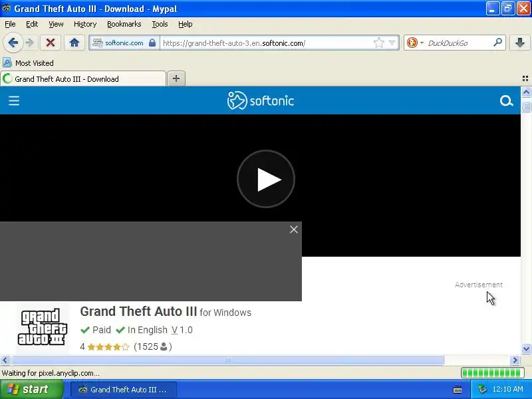Click the padlock security icon
The height and width of the screenshot is (399, 532).
[x=152, y=43]
